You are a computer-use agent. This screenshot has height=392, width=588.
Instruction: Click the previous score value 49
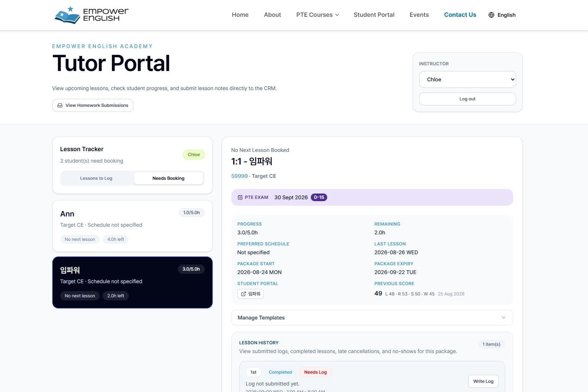pos(378,294)
